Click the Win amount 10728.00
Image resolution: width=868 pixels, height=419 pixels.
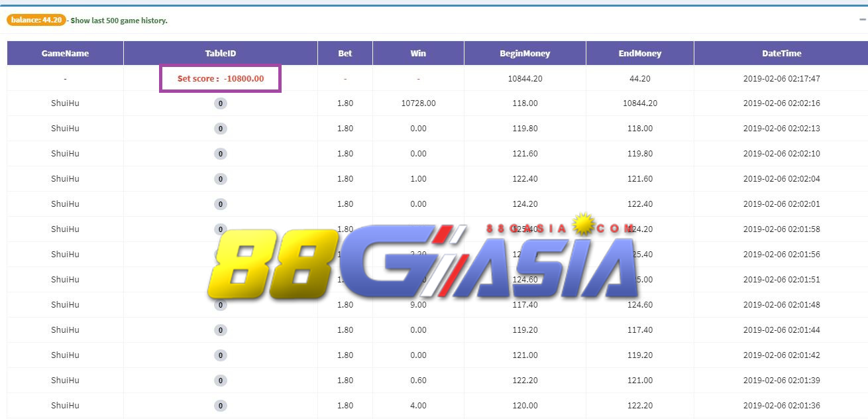[x=418, y=103]
